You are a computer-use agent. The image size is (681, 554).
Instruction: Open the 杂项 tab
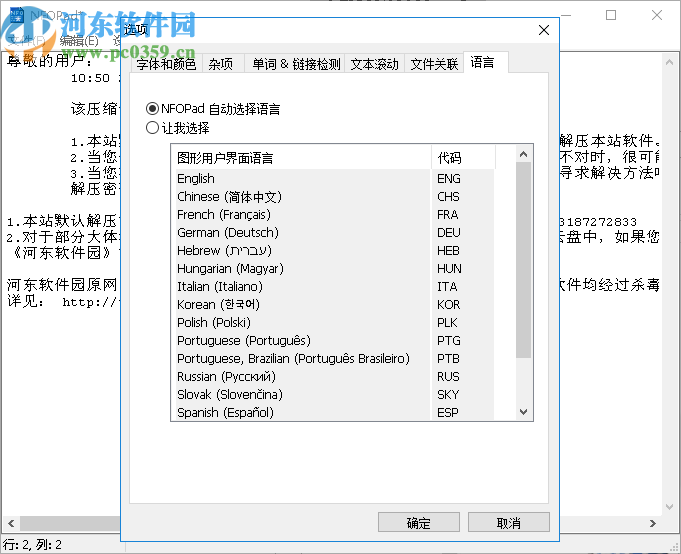point(221,64)
